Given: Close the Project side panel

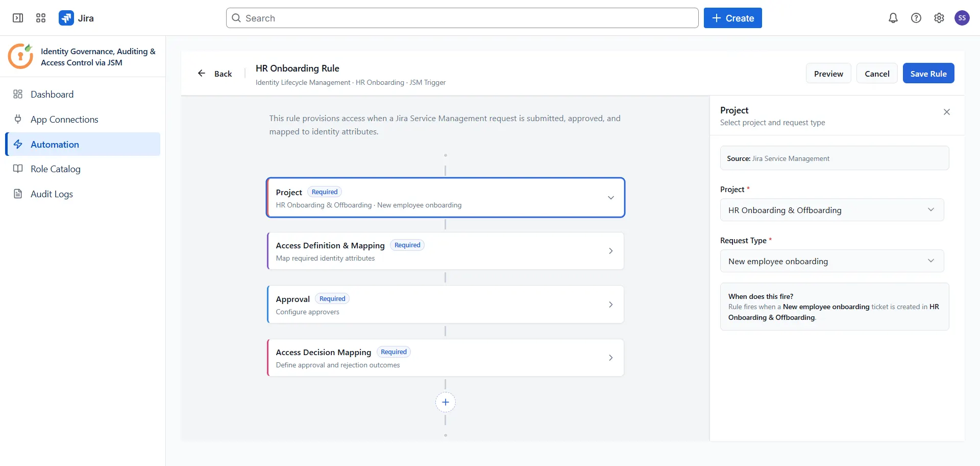Looking at the screenshot, I should click(x=947, y=112).
